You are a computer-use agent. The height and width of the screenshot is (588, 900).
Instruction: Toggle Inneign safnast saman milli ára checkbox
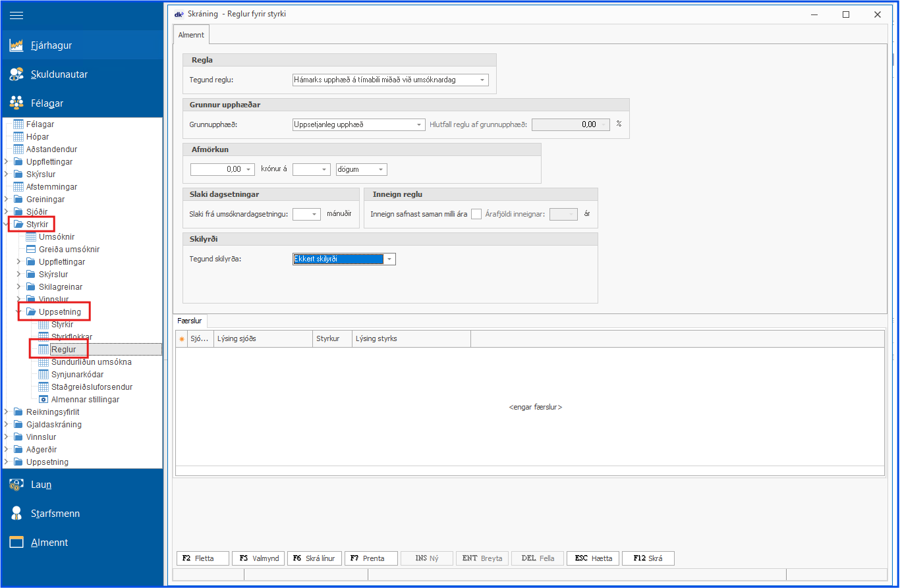coord(476,214)
